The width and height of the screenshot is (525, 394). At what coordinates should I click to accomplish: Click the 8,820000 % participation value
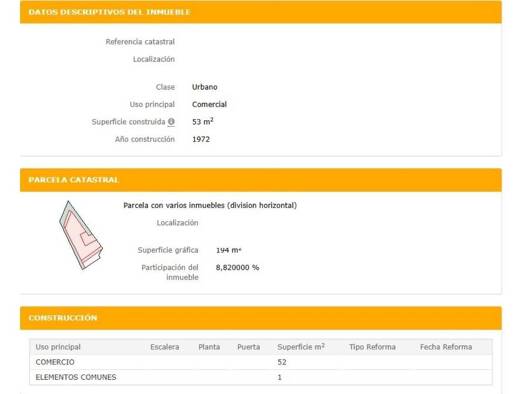coord(237,267)
